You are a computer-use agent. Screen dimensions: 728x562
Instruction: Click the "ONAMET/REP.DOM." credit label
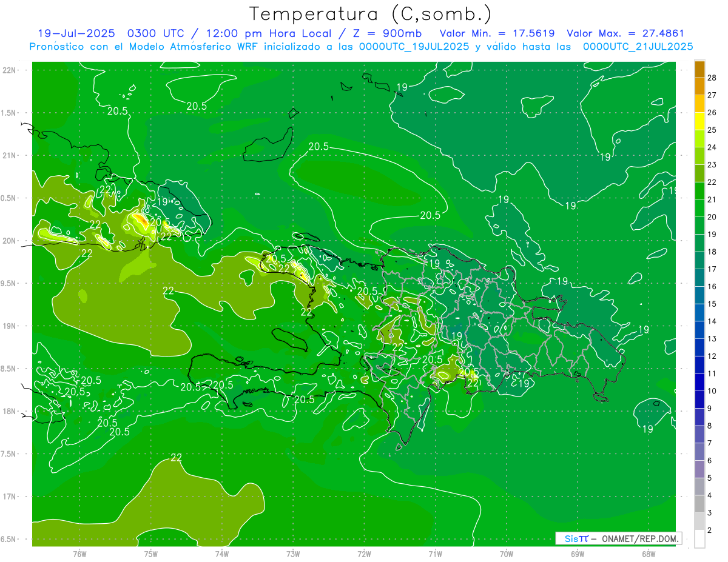click(x=639, y=538)
